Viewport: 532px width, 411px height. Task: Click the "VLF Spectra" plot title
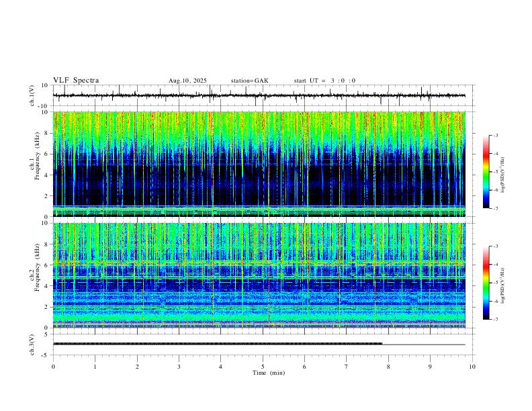tap(76, 81)
